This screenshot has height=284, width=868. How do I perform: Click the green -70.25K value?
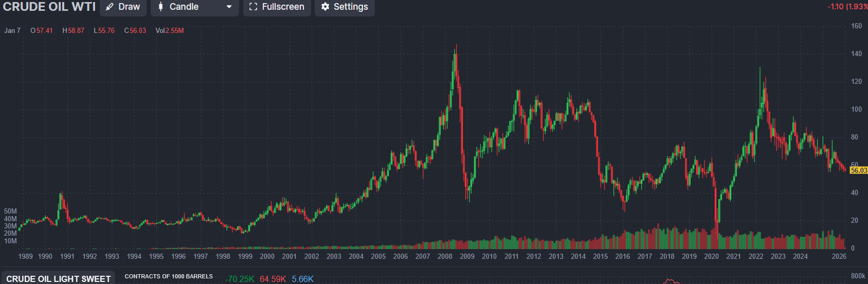(240, 279)
